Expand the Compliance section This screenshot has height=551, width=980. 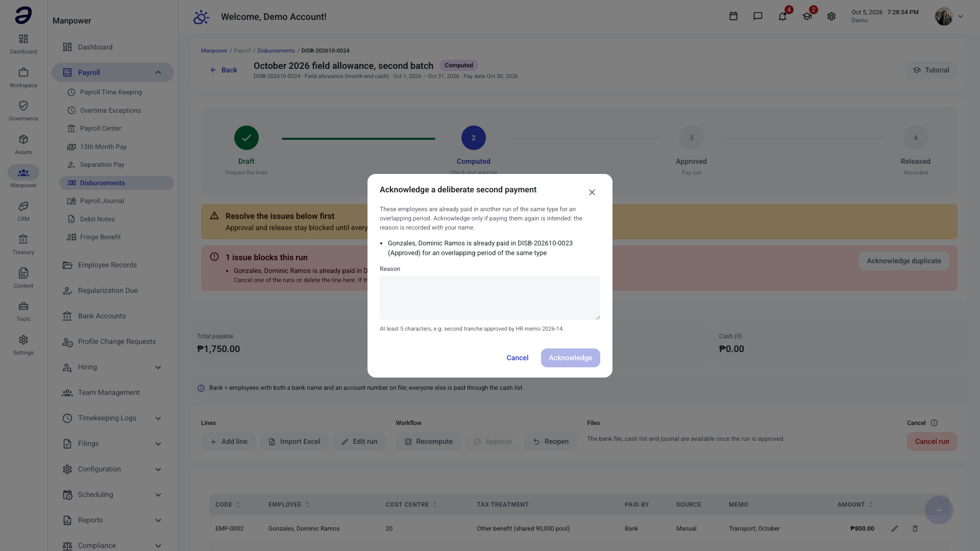[x=112, y=545]
